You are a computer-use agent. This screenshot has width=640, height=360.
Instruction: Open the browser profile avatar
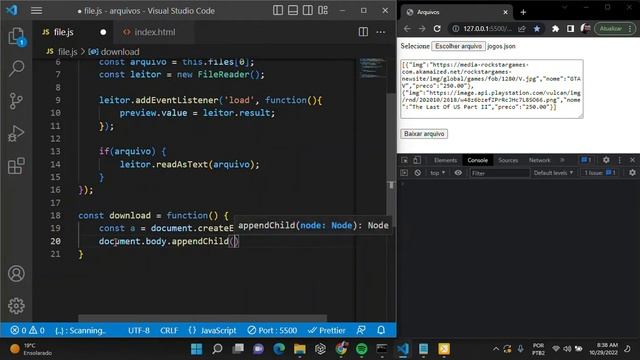[586, 29]
